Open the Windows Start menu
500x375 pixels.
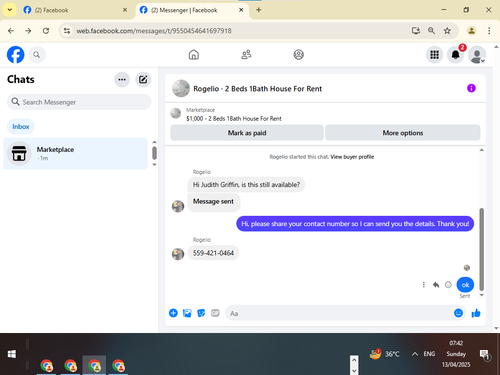(x=12, y=354)
